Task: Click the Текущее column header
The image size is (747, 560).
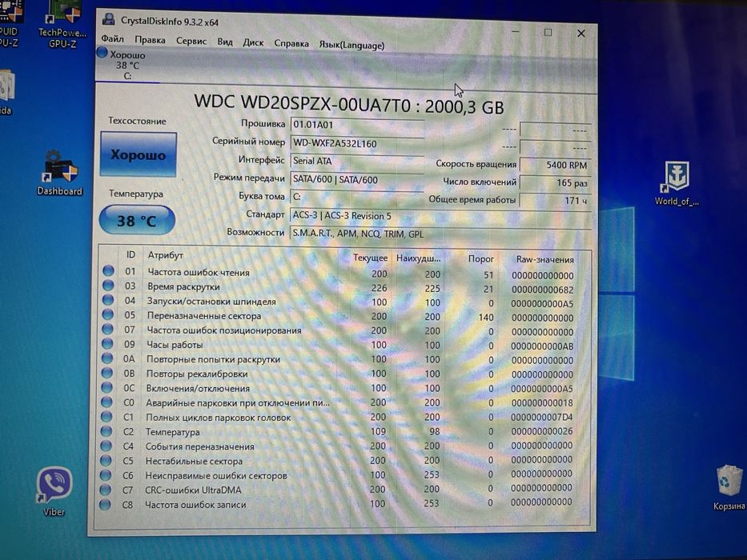Action: 370,258
